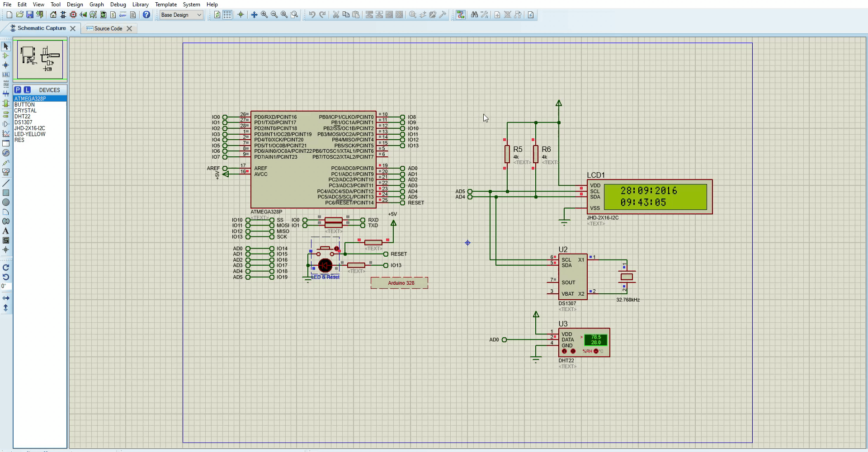Choose the 2D Graphics Text tool
The height and width of the screenshot is (452, 868).
[x=6, y=231]
